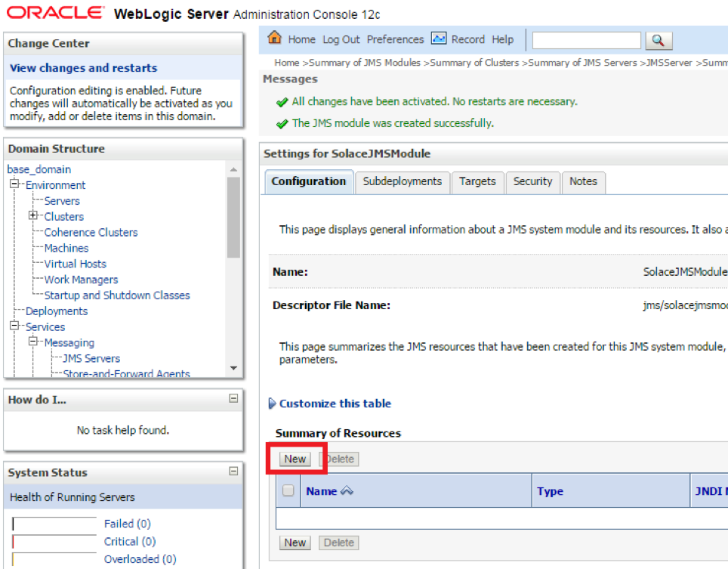Collapse the Environment tree node
This screenshot has width=728, height=569.
pyautogui.click(x=14, y=185)
